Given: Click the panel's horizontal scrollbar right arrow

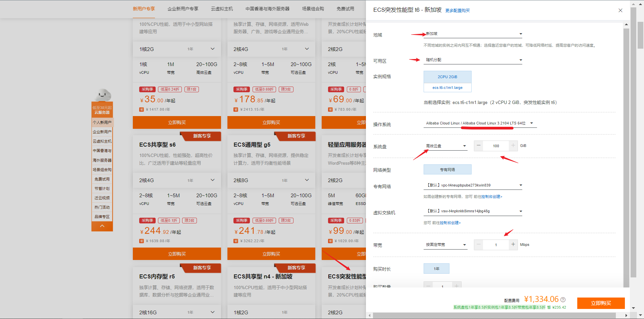Looking at the screenshot, I should click(x=626, y=316).
